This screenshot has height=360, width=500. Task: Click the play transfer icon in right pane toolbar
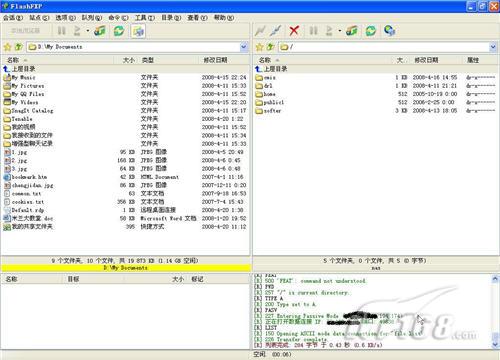(x=329, y=31)
